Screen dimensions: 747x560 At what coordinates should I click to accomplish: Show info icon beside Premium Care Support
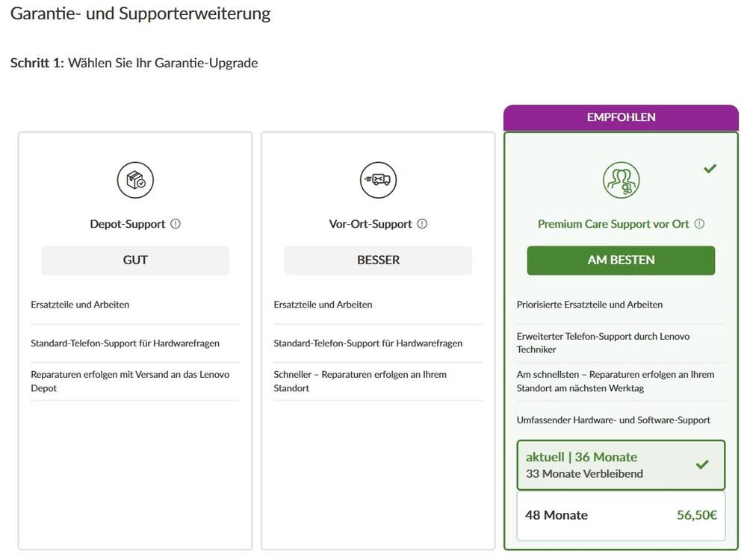point(699,223)
